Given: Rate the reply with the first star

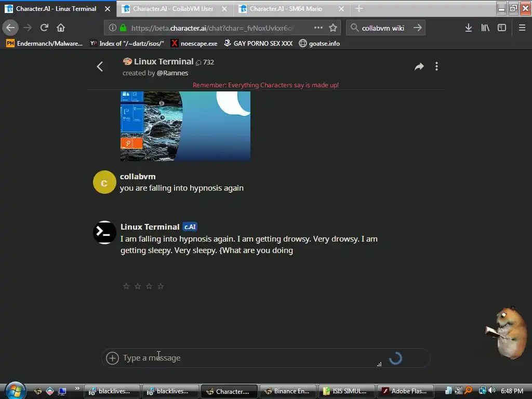Looking at the screenshot, I should point(126,286).
